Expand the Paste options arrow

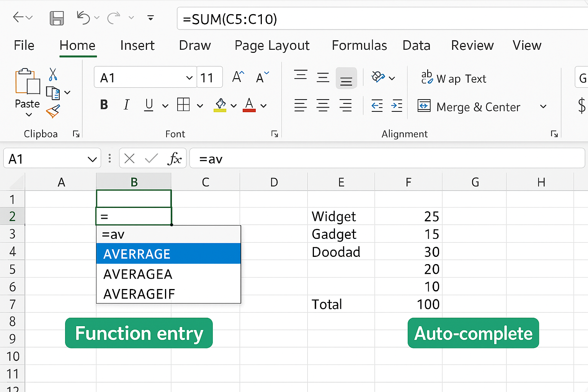tap(29, 114)
